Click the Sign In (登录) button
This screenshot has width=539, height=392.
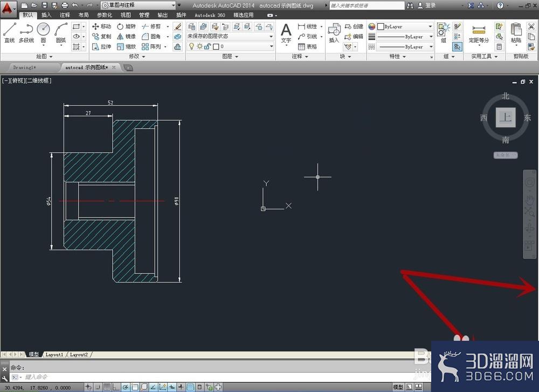tap(426, 5)
